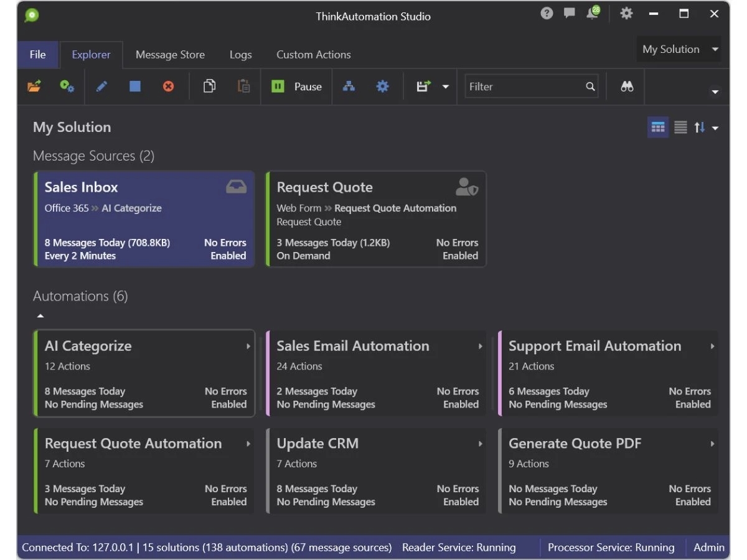Click 'Request Quote Automation' link in Request Quote source
The width and height of the screenshot is (747, 560).
point(395,208)
